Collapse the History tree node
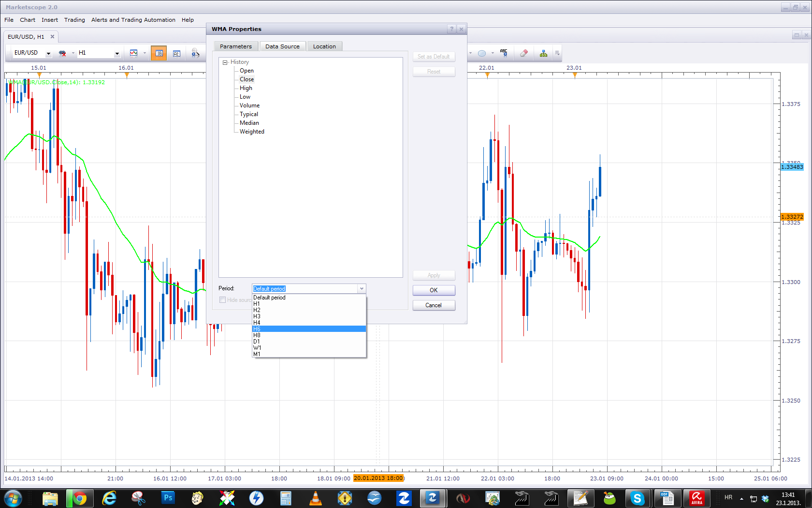Viewport: 812px width, 508px height. click(225, 62)
